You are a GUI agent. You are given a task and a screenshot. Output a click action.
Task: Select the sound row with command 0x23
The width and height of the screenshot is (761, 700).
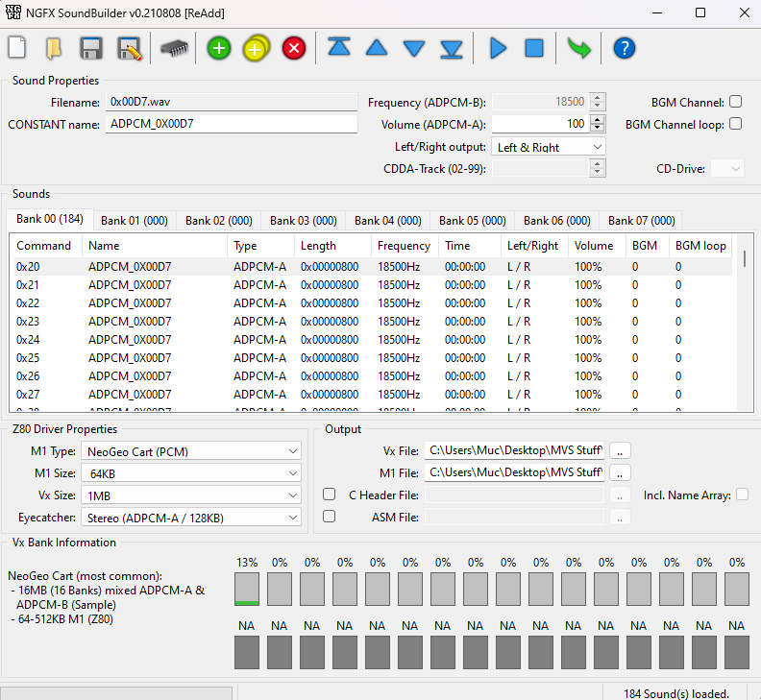tap(373, 321)
